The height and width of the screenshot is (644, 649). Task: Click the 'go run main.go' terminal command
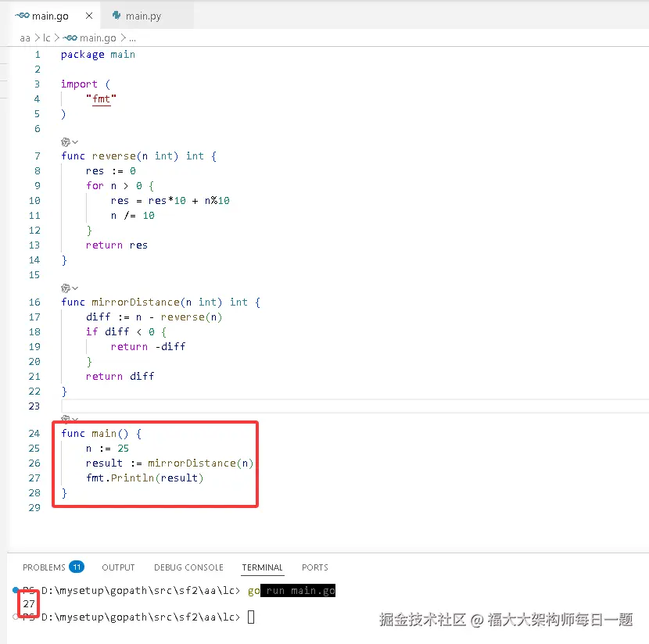292,591
